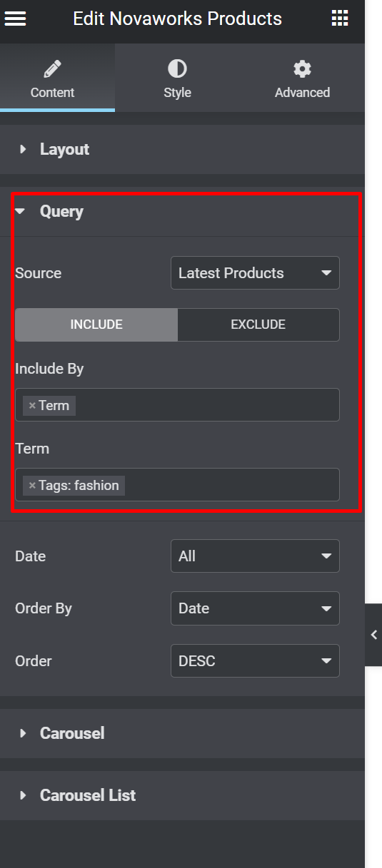
Task: Open the hamburger menu icon
Action: (15, 19)
